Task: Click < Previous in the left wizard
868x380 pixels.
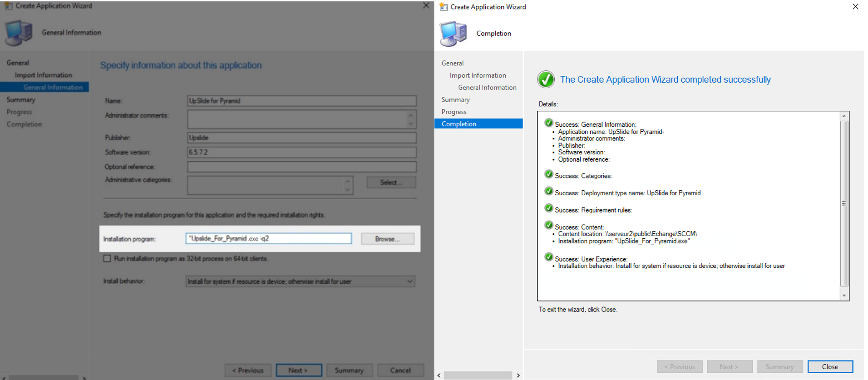Action: (x=248, y=370)
